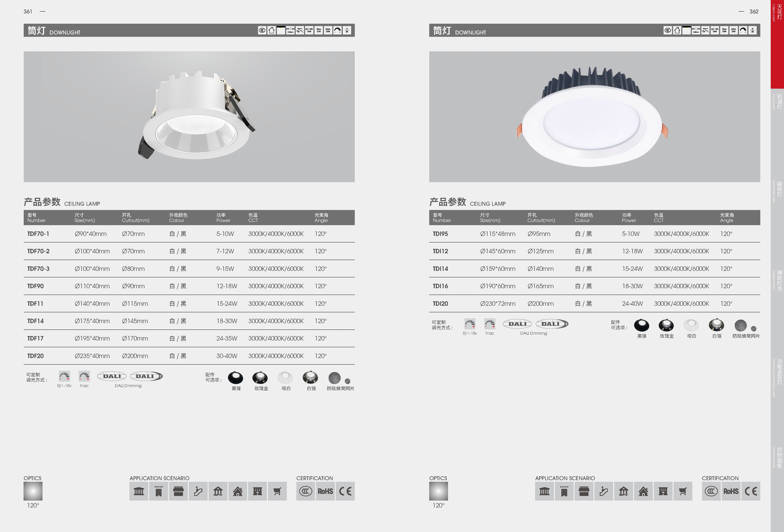This screenshot has height=532, width=784.
Task: Click the indoor house icon in page 361 header
Action: (272, 30)
